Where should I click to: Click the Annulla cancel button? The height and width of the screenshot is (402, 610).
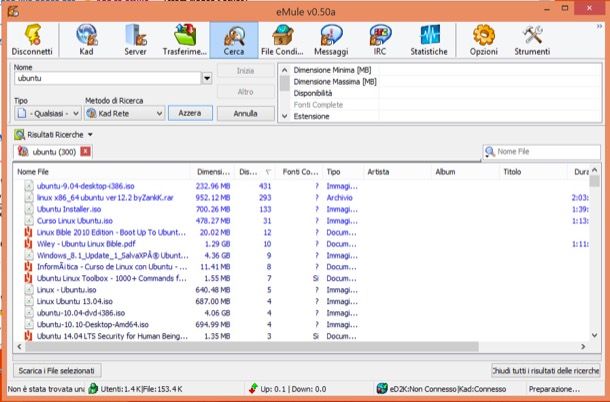245,113
